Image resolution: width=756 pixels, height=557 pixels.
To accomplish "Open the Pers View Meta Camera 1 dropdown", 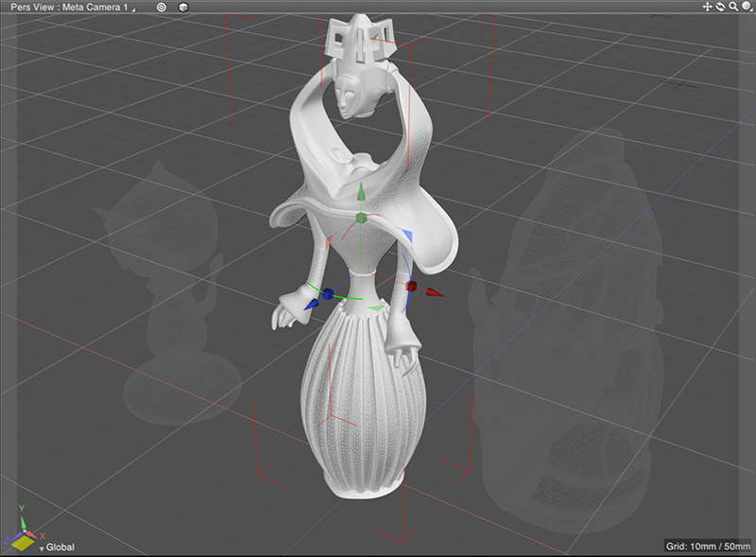I will tap(73, 8).
